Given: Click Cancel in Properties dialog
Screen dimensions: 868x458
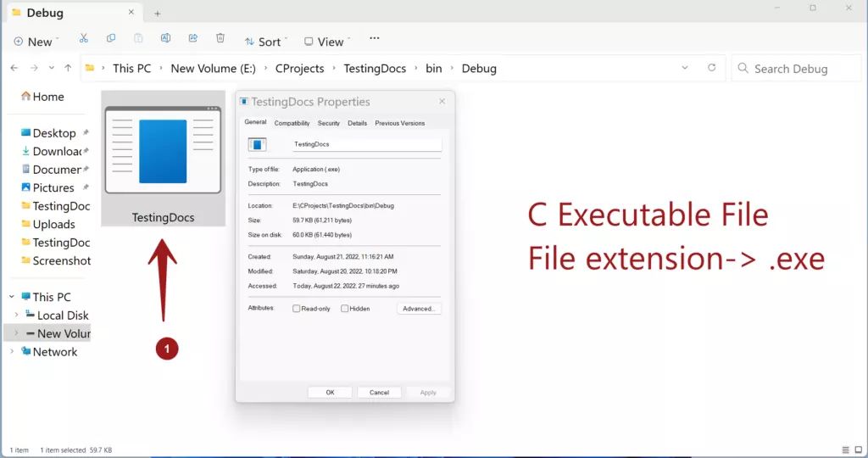Looking at the screenshot, I should point(379,392).
